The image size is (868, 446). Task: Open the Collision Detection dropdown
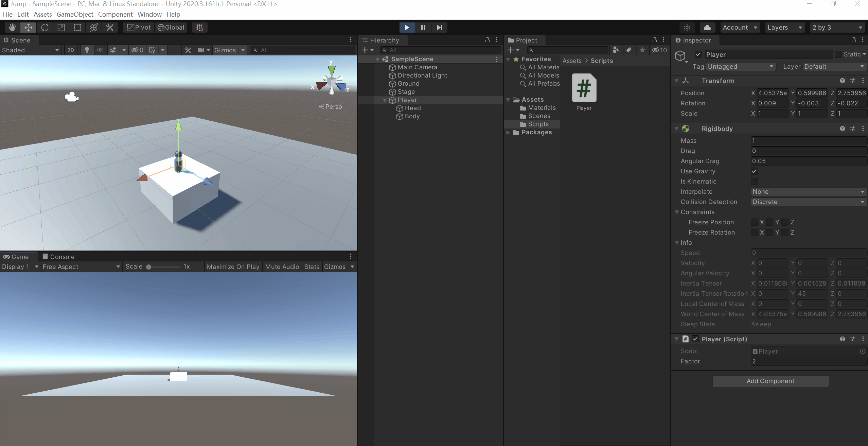pos(808,202)
